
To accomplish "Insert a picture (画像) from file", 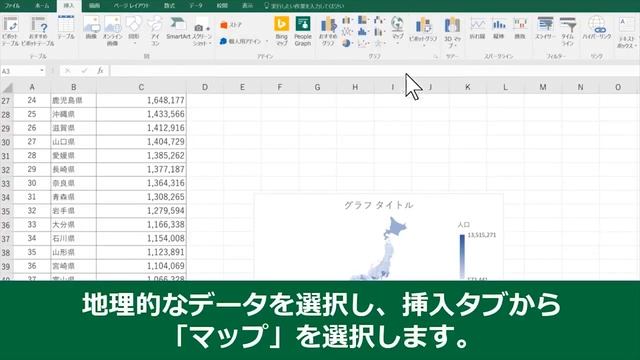I will click(91, 28).
